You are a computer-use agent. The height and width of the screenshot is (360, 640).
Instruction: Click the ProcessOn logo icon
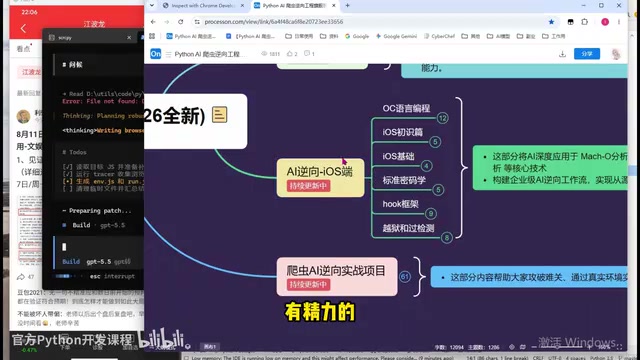pyautogui.click(x=156, y=53)
